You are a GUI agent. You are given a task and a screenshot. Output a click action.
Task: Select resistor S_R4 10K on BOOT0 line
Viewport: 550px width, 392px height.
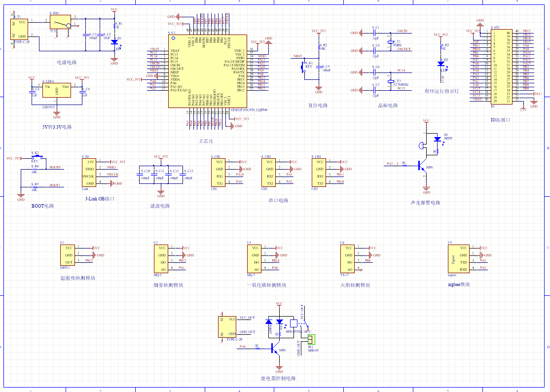(35, 169)
